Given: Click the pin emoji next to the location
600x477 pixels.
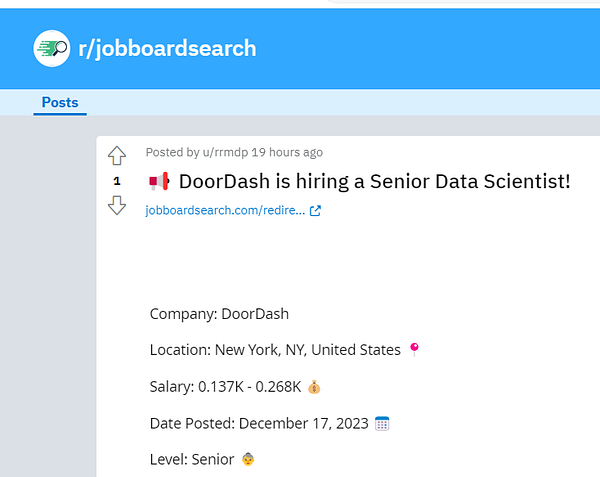Looking at the screenshot, I should coord(415,349).
